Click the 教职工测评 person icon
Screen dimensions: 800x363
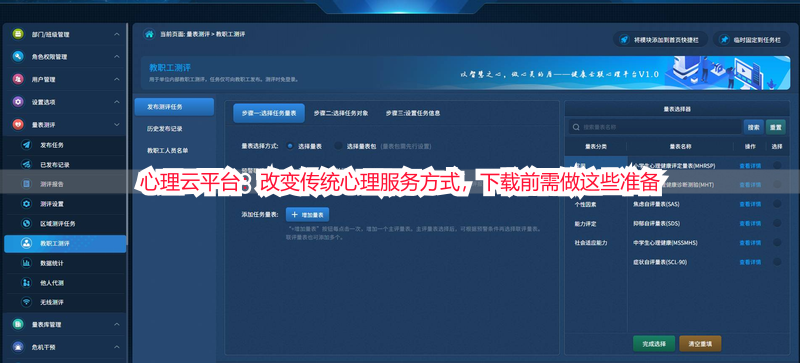click(27, 244)
